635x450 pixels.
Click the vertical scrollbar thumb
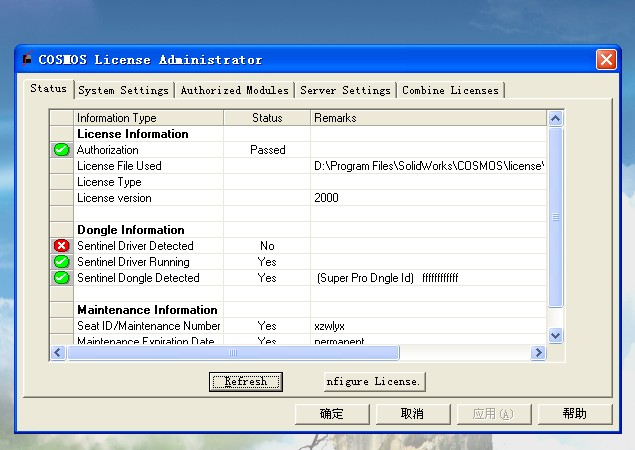[x=555, y=218]
